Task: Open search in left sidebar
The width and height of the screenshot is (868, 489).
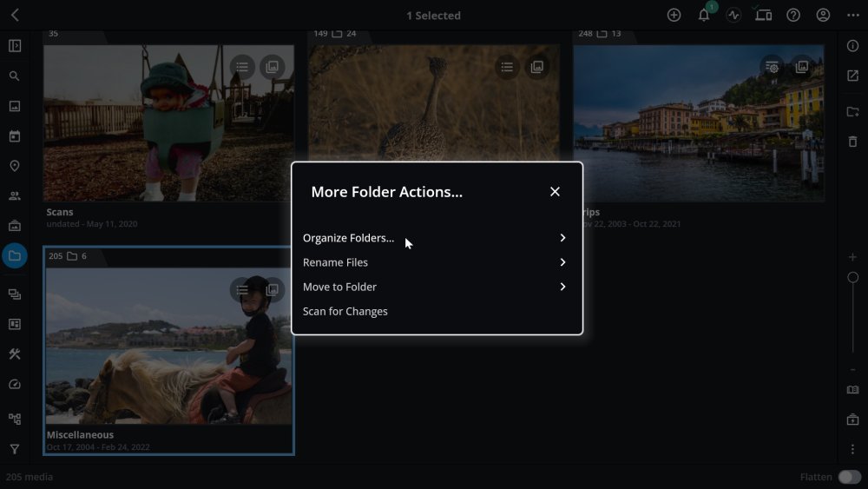Action: pyautogui.click(x=15, y=76)
